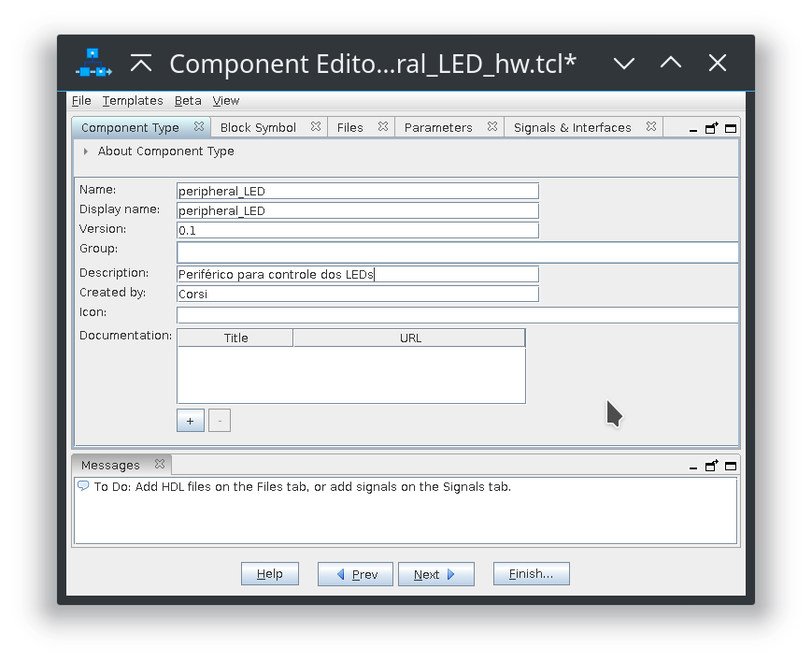Close the Parameters tab
Screen dimensions: 812x662
click(492, 126)
